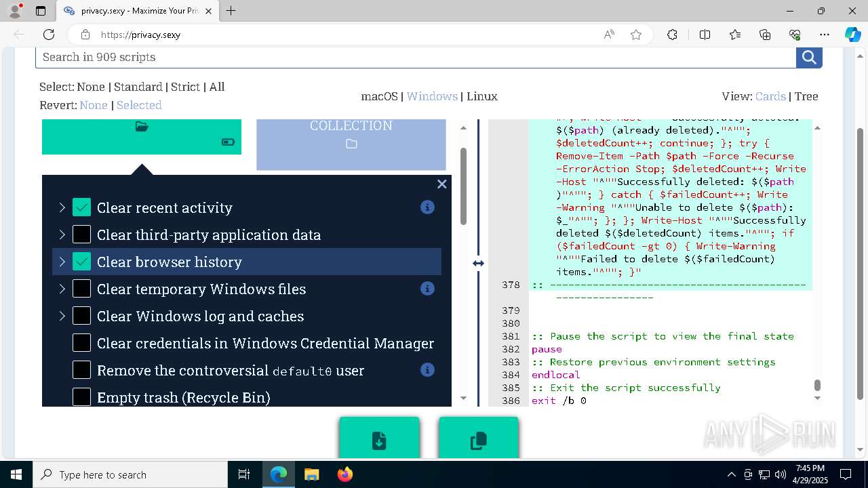Select the All preset
868x488 pixels.
point(217,87)
